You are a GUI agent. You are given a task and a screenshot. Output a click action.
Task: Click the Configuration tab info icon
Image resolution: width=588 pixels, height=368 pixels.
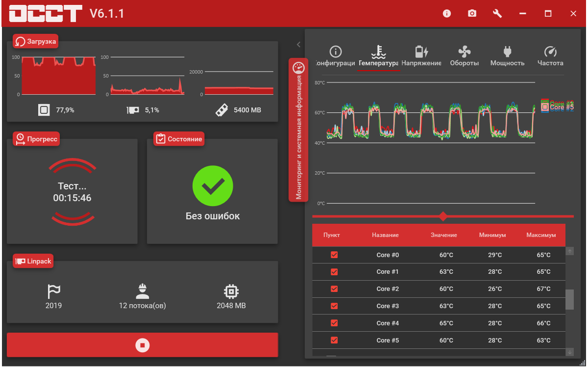pos(335,52)
